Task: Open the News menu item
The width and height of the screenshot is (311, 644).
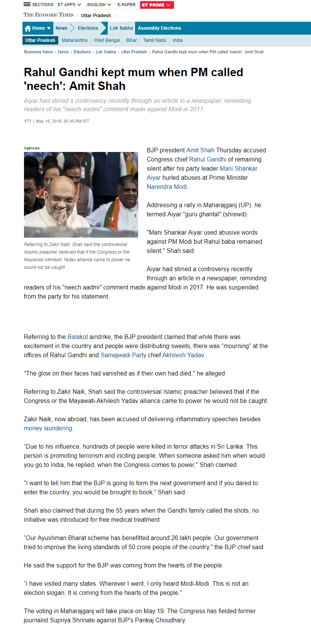Action: 61,28
